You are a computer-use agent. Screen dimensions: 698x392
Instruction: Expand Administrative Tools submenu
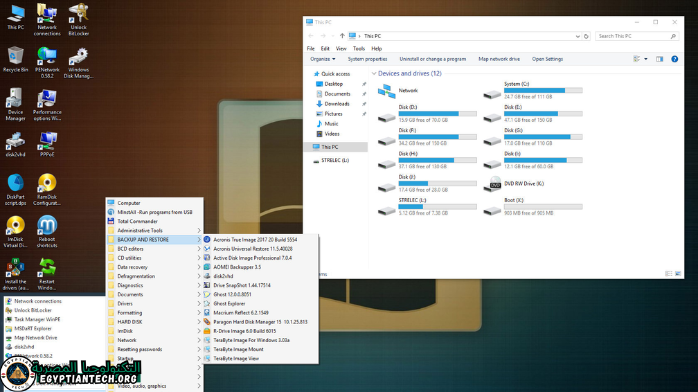154,230
